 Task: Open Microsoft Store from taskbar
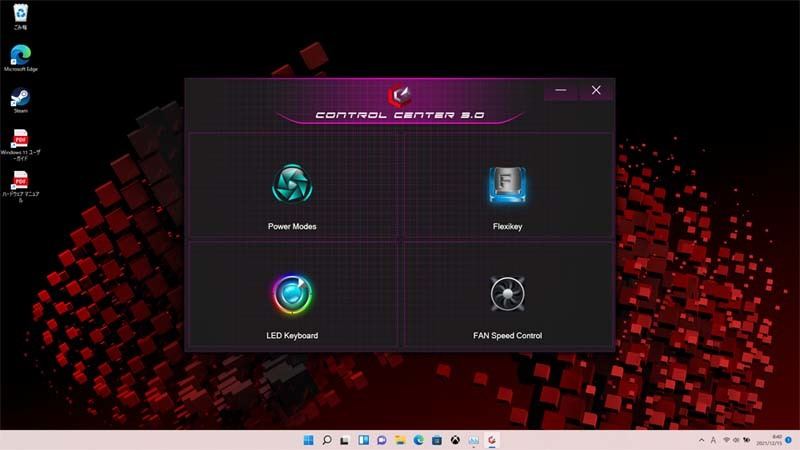437,440
